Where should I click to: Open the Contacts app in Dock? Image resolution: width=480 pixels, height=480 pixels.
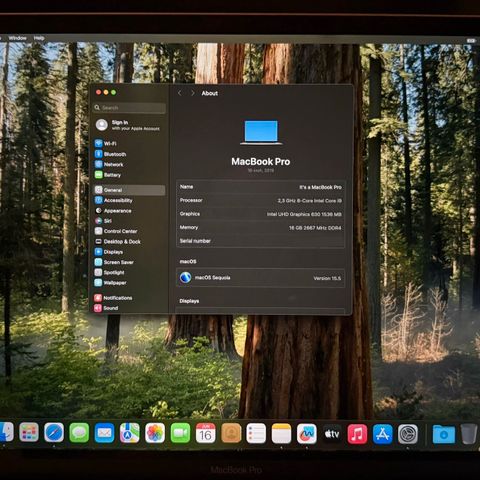point(231,433)
